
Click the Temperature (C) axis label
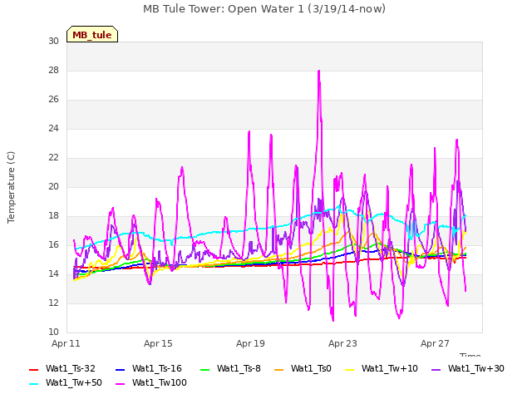(x=11, y=187)
